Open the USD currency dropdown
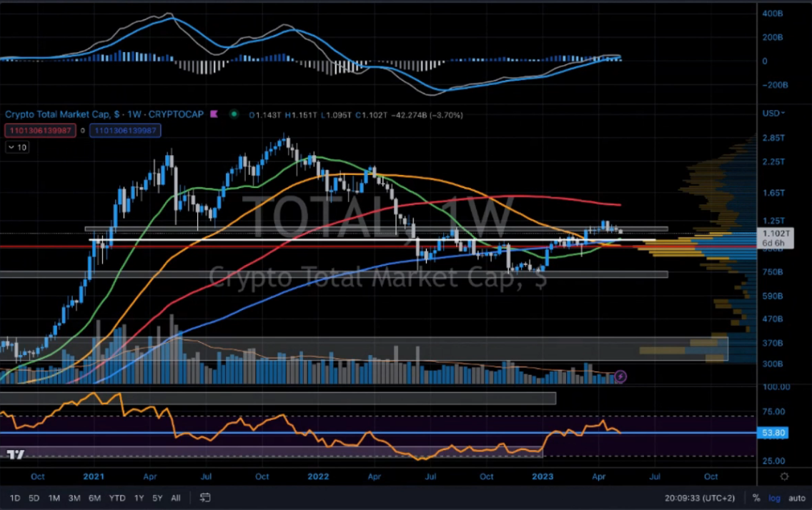Screen dimensions: 812x510 click(x=773, y=114)
